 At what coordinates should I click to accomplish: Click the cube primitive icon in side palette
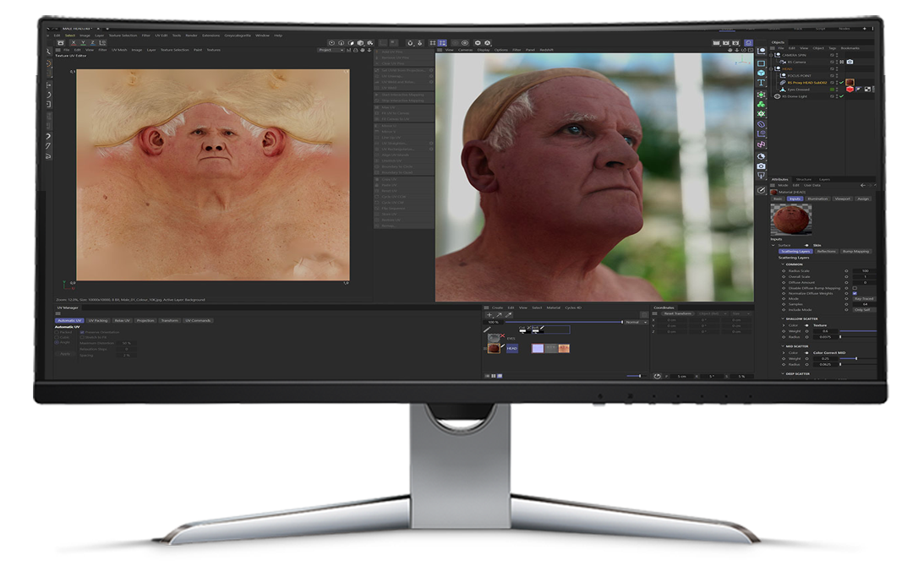tap(762, 73)
